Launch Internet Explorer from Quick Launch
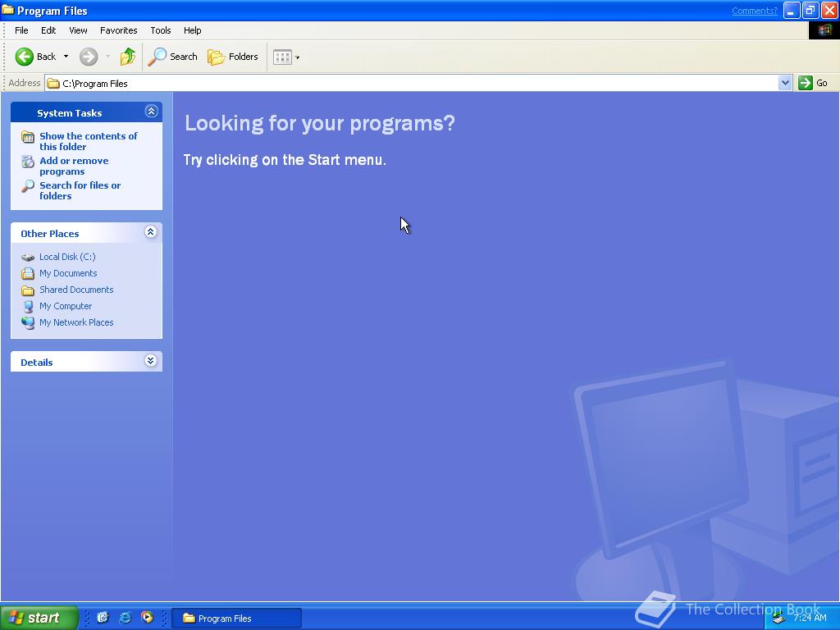The width and height of the screenshot is (840, 630). (125, 618)
